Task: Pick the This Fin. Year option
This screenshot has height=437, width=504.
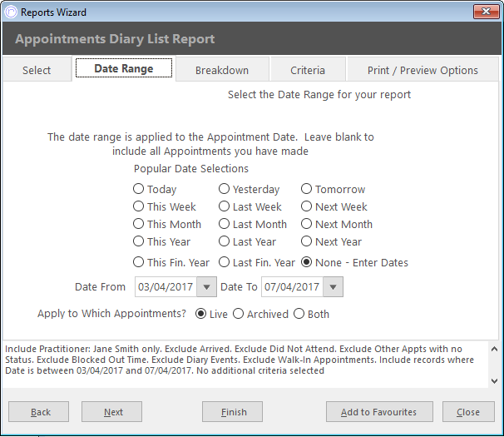Action: point(139,262)
